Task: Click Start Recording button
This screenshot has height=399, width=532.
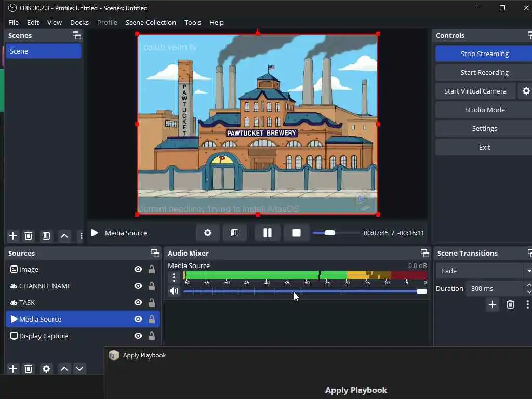Action: [x=485, y=72]
